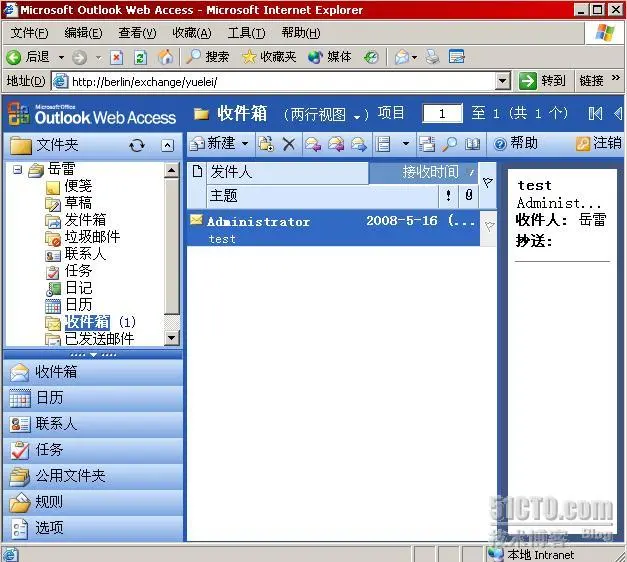Click the Reply All icon
Screen dimensions: 627x562
(x=336, y=144)
